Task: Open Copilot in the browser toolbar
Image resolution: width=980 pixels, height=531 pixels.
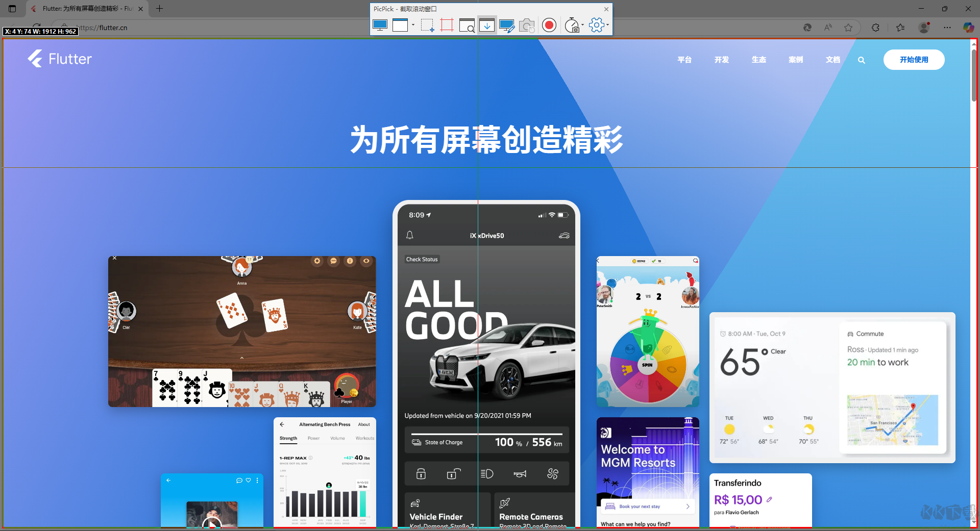Action: pyautogui.click(x=968, y=28)
